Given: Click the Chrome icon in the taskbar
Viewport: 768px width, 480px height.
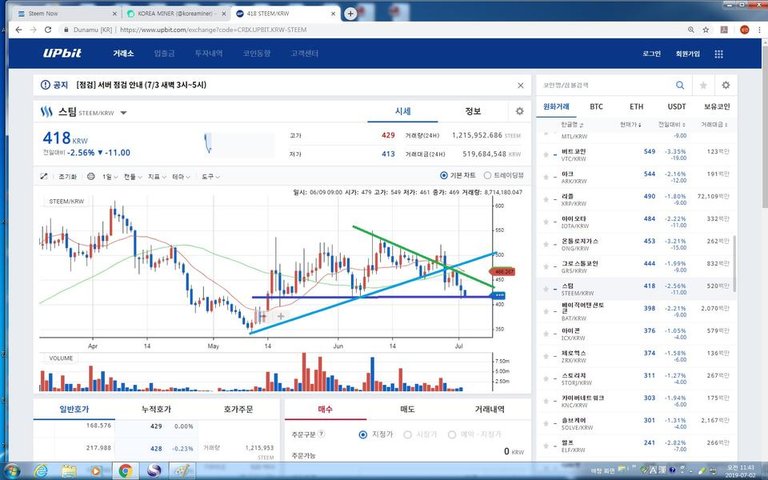Looking at the screenshot, I should pos(125,471).
